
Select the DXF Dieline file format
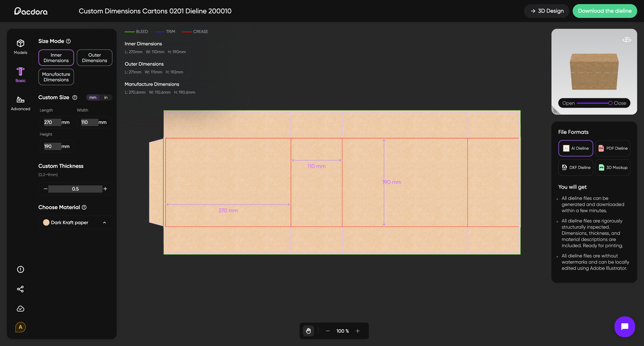(575, 167)
